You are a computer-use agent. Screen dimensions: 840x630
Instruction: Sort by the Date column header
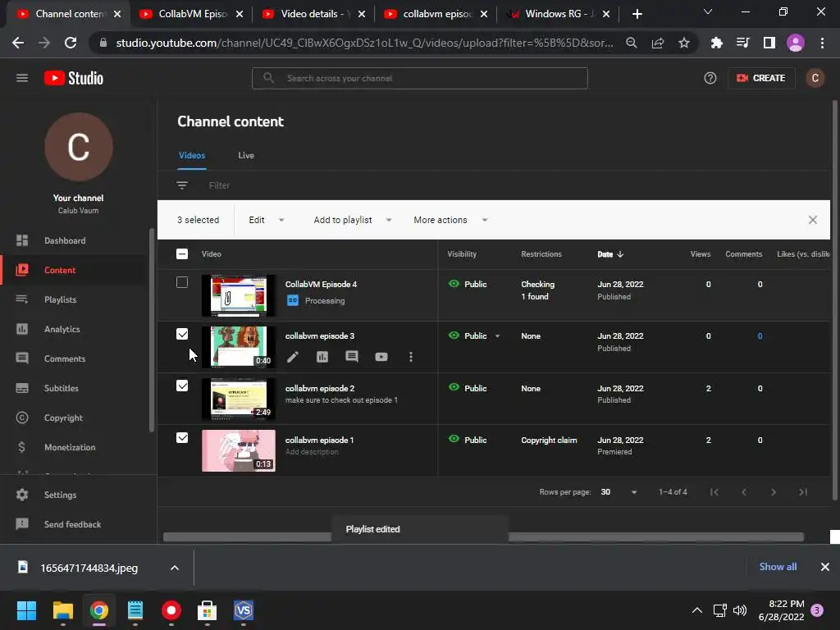coord(610,254)
